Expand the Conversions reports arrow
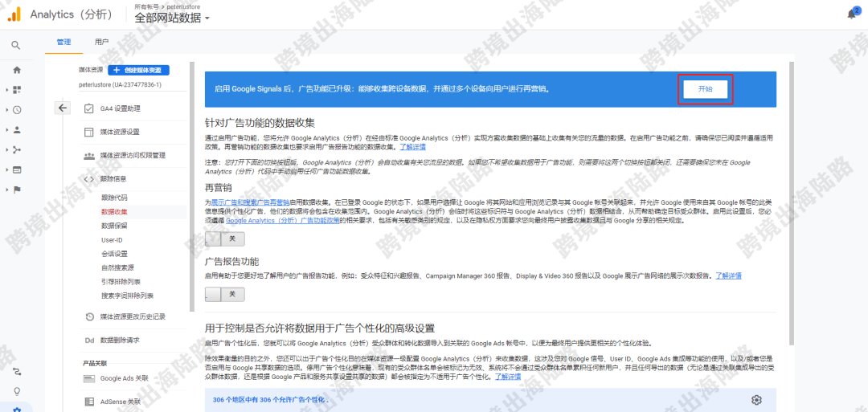Image resolution: width=868 pixels, height=412 pixels. coord(7,189)
